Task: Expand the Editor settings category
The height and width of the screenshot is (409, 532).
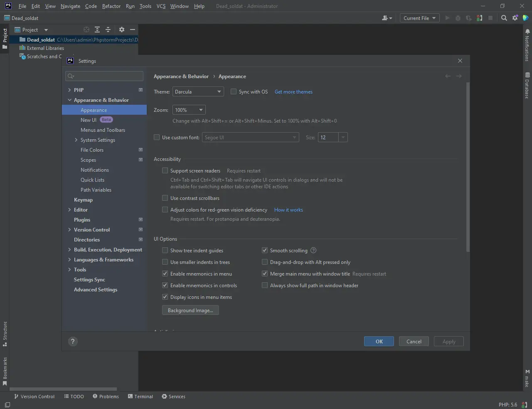Action: tap(69, 210)
